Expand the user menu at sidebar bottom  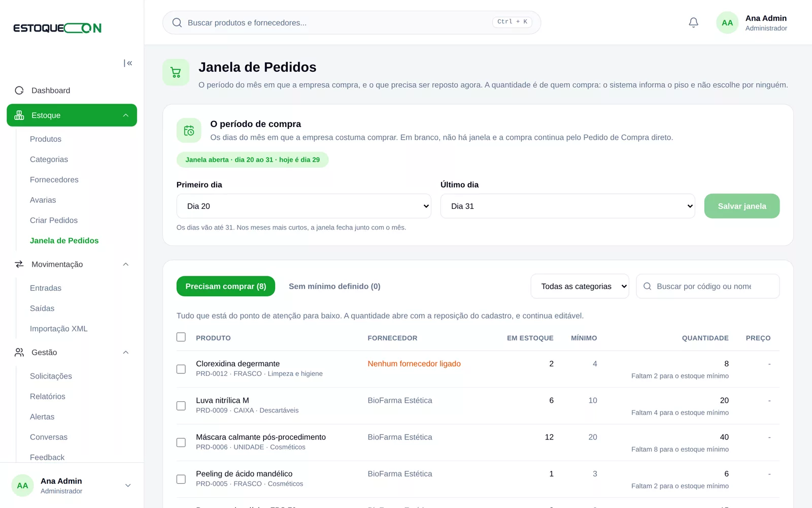pos(128,486)
